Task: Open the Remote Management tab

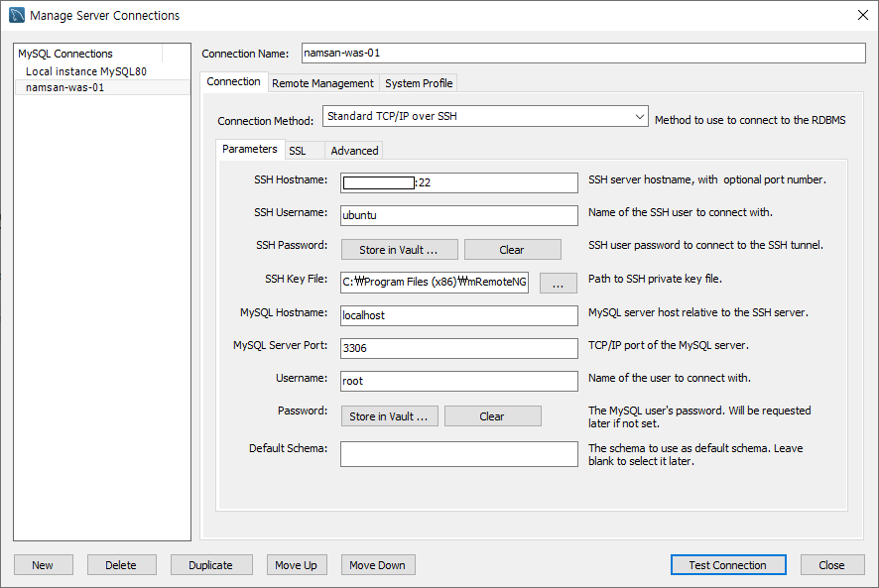Action: click(322, 83)
